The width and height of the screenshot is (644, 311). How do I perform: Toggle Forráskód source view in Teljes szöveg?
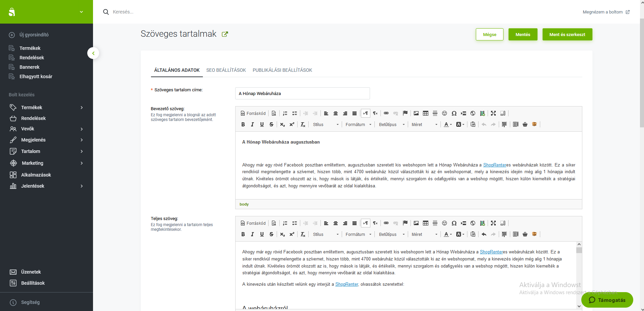(253, 223)
